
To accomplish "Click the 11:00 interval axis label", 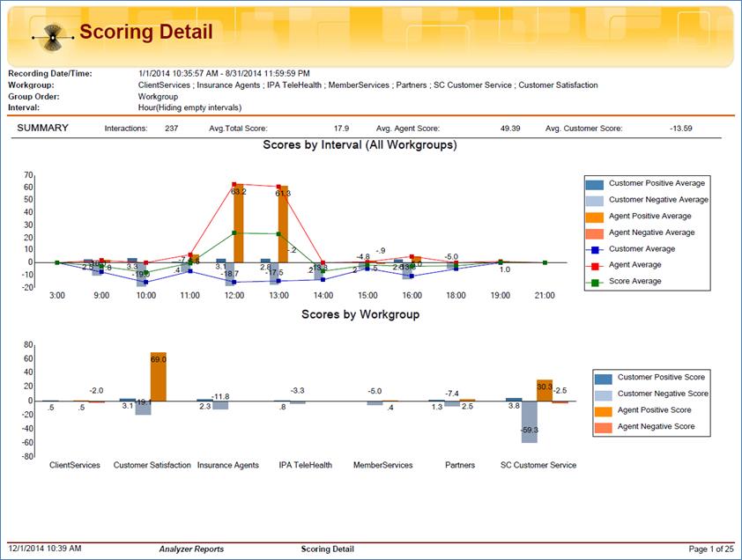I will click(189, 296).
